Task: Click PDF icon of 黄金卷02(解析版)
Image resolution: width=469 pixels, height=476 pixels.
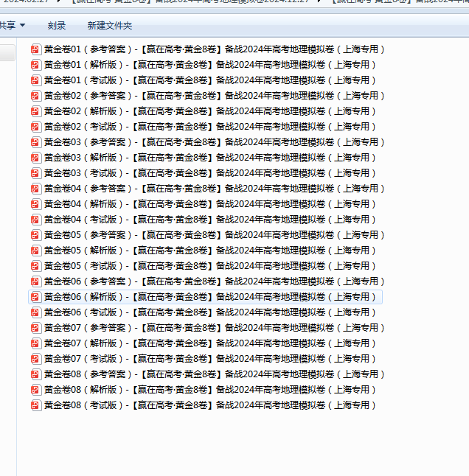Action: coord(36,111)
